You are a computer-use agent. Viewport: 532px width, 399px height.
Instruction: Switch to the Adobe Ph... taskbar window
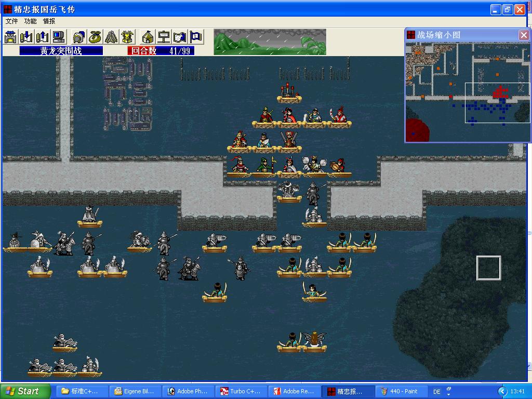pyautogui.click(x=188, y=391)
